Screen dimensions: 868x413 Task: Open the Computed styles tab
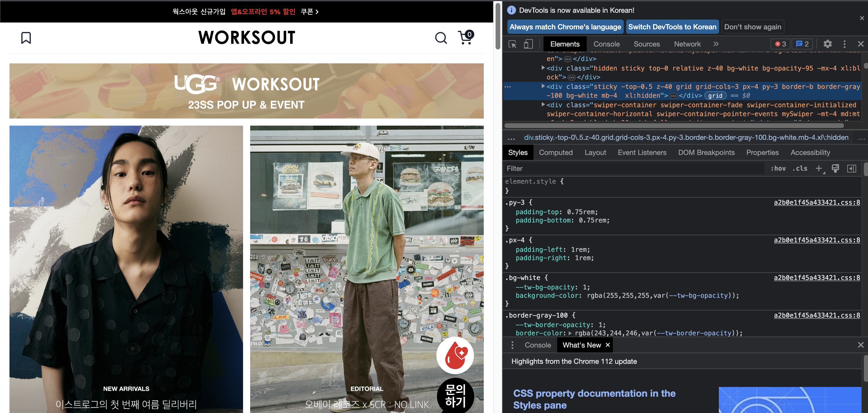pos(556,153)
